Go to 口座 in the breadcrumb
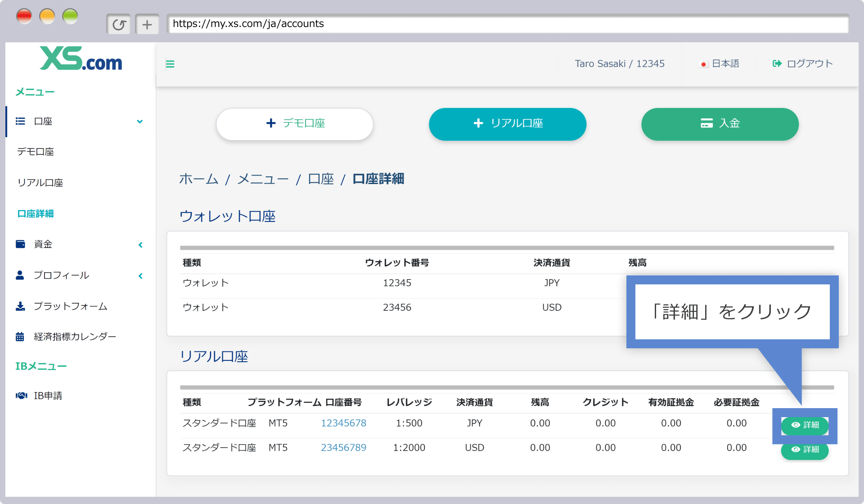This screenshot has width=864, height=504. click(x=321, y=179)
